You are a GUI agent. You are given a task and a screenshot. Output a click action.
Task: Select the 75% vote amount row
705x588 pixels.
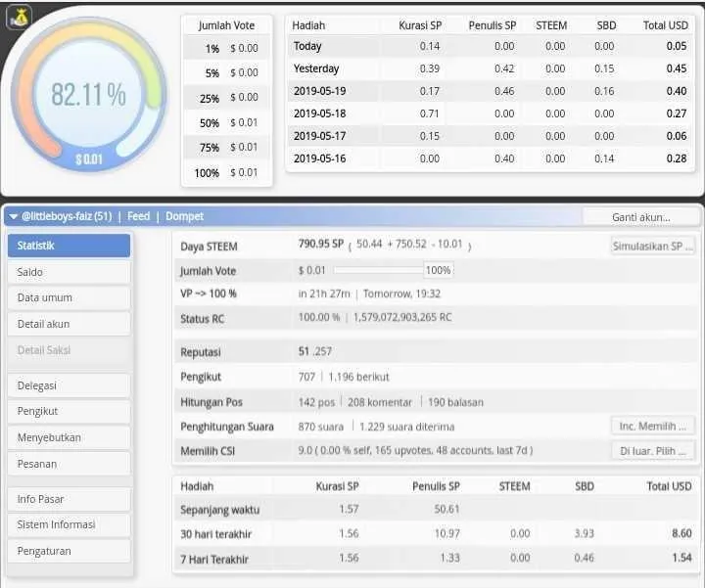point(227,148)
